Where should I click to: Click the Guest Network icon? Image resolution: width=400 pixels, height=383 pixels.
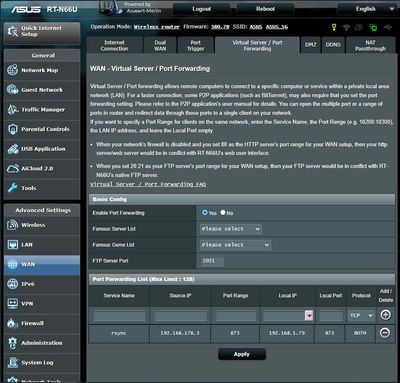click(13, 90)
